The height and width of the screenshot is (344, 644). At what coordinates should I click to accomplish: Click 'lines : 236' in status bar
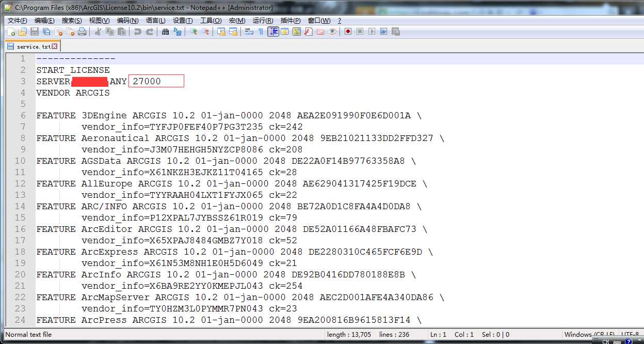click(394, 334)
